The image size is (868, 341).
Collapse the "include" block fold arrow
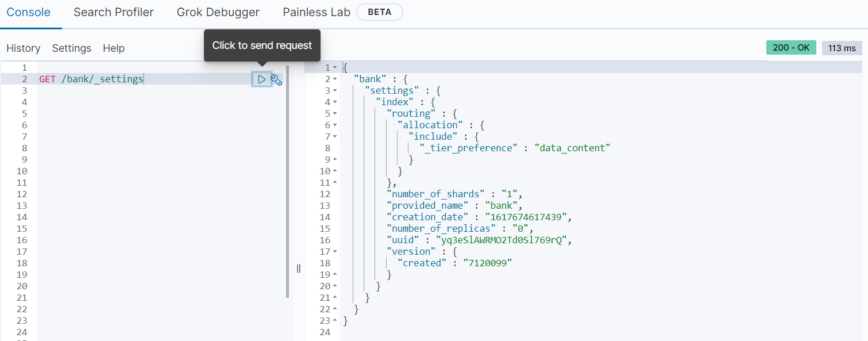pyautogui.click(x=335, y=137)
